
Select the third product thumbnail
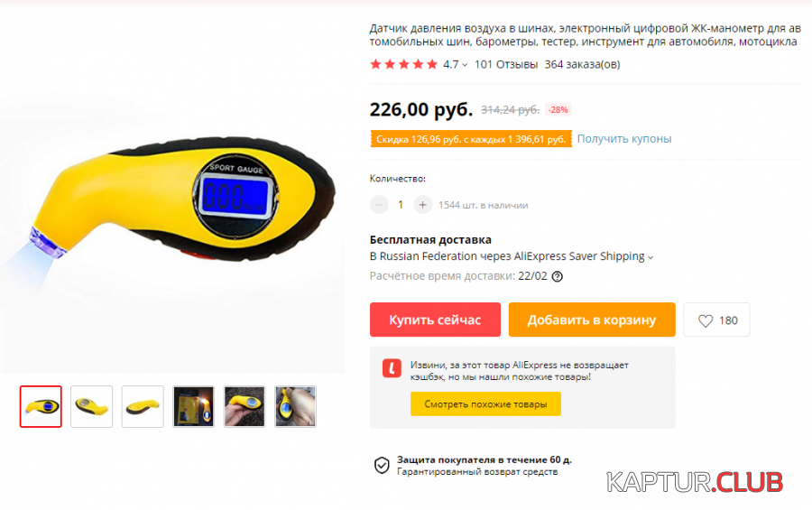point(143,407)
